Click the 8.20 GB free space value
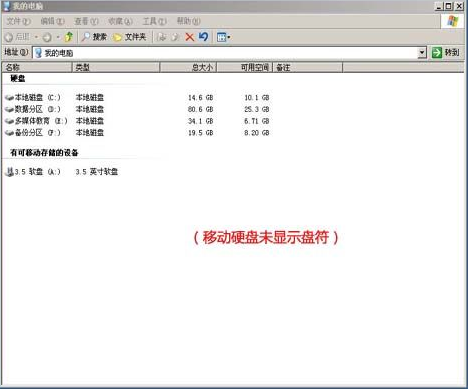 pos(257,133)
